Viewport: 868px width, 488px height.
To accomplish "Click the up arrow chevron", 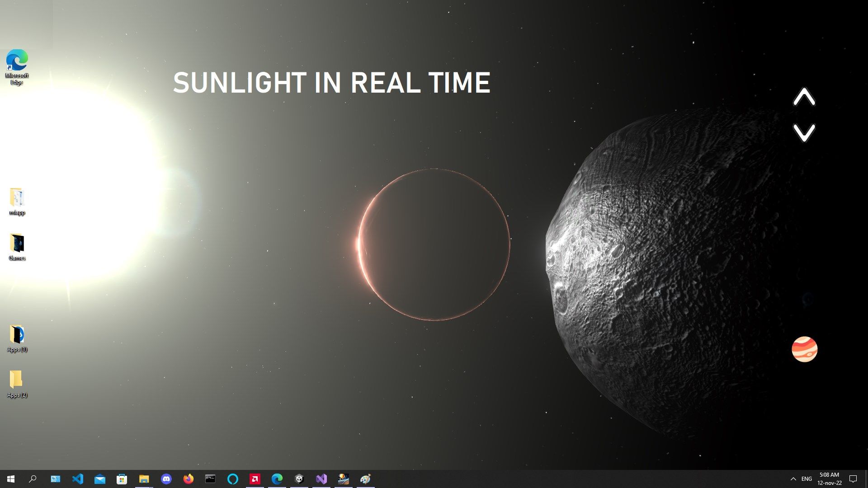I will [804, 97].
